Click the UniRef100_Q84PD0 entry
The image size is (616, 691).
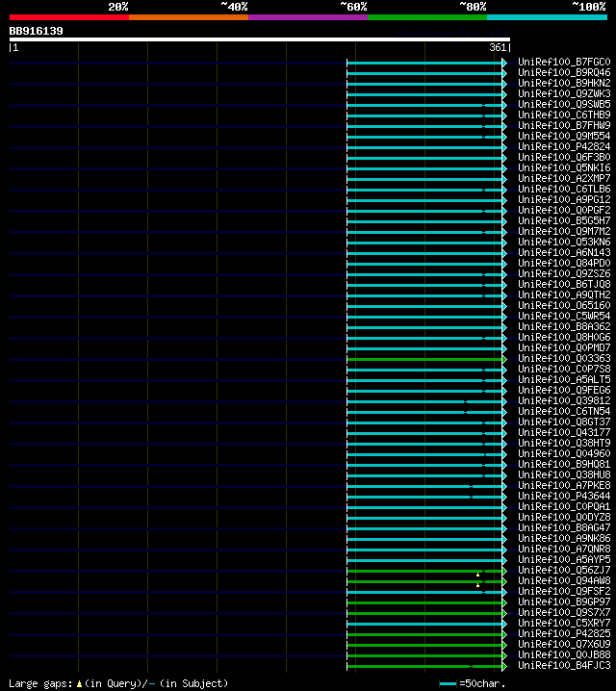[564, 263]
